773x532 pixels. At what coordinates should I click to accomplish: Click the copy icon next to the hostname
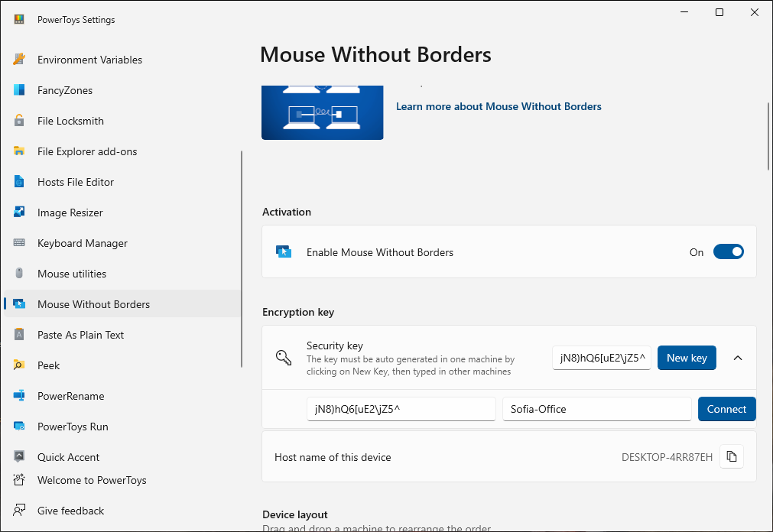pyautogui.click(x=732, y=456)
